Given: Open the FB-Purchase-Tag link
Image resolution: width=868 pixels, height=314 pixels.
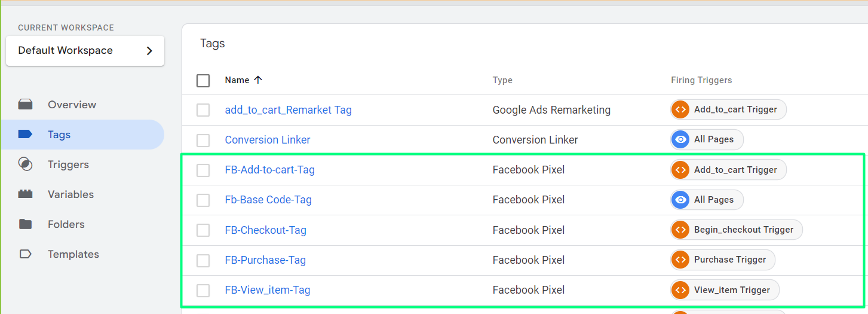Looking at the screenshot, I should pyautogui.click(x=265, y=260).
